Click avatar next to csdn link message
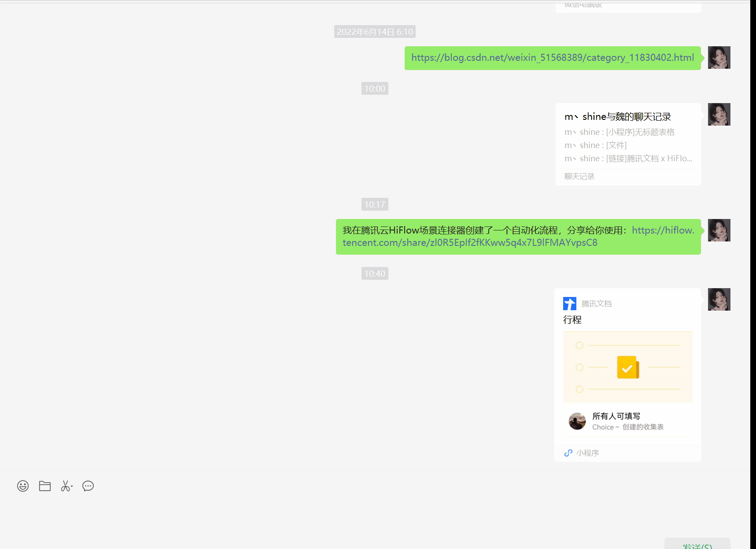Screen dimensions: 756x549 [719, 58]
